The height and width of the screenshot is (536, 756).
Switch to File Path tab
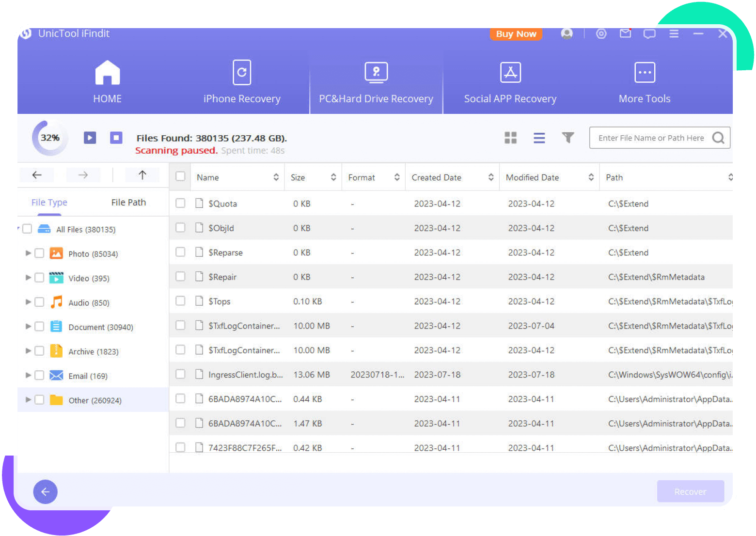tap(128, 203)
